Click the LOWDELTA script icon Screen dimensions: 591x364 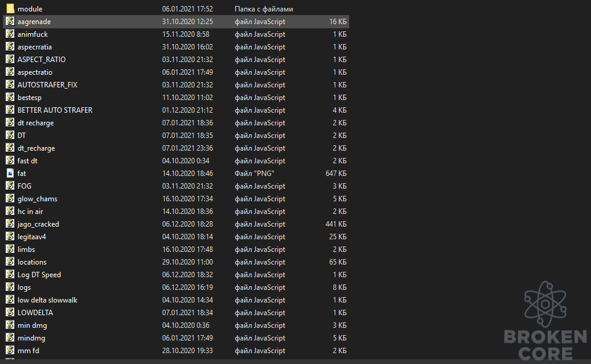click(x=10, y=312)
